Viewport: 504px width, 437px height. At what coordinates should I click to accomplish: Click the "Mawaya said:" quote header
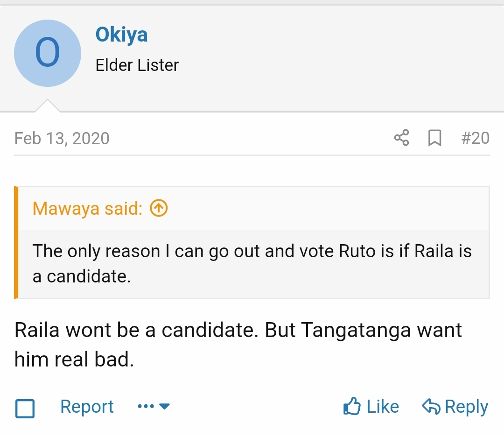tap(87, 208)
